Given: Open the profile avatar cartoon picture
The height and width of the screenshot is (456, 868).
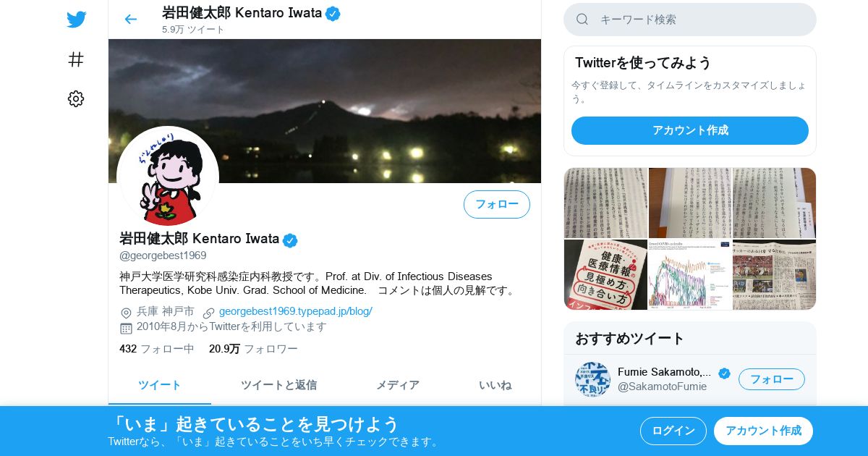Looking at the screenshot, I should [168, 177].
